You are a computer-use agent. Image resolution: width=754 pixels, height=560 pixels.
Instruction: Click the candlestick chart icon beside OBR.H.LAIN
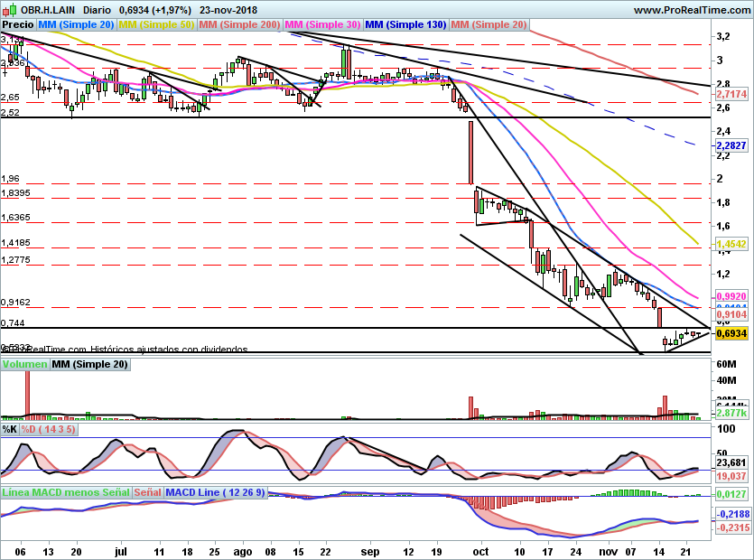click(x=9, y=9)
